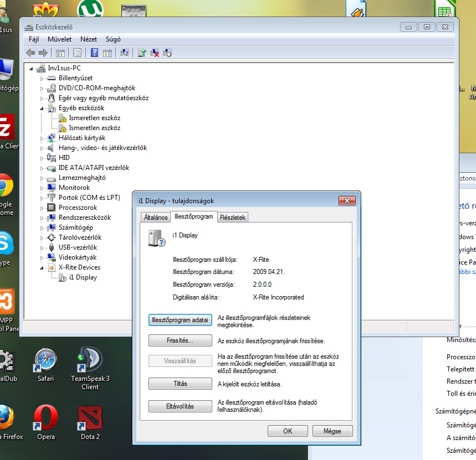
Task: Click the Tiltás button
Action: coord(180,384)
